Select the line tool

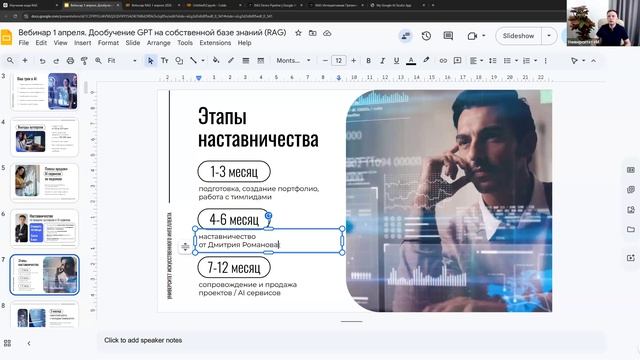[193, 60]
